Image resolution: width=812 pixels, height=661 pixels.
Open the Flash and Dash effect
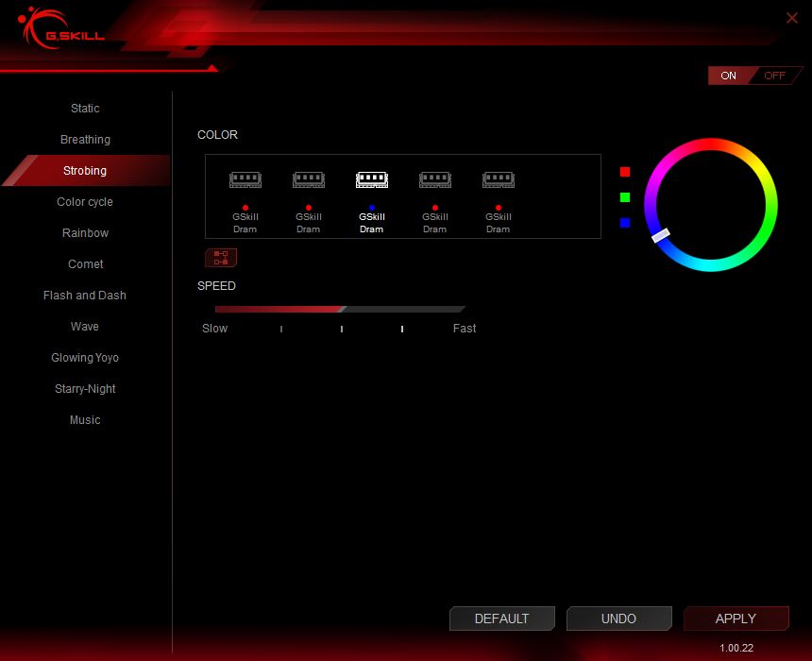(85, 296)
